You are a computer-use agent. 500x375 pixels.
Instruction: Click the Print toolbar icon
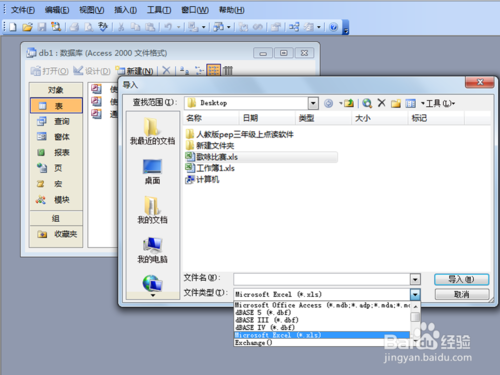click(74, 27)
